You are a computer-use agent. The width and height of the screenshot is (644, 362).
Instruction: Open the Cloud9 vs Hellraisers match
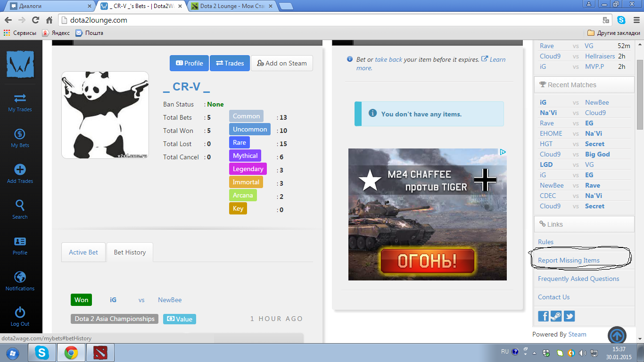coord(585,56)
